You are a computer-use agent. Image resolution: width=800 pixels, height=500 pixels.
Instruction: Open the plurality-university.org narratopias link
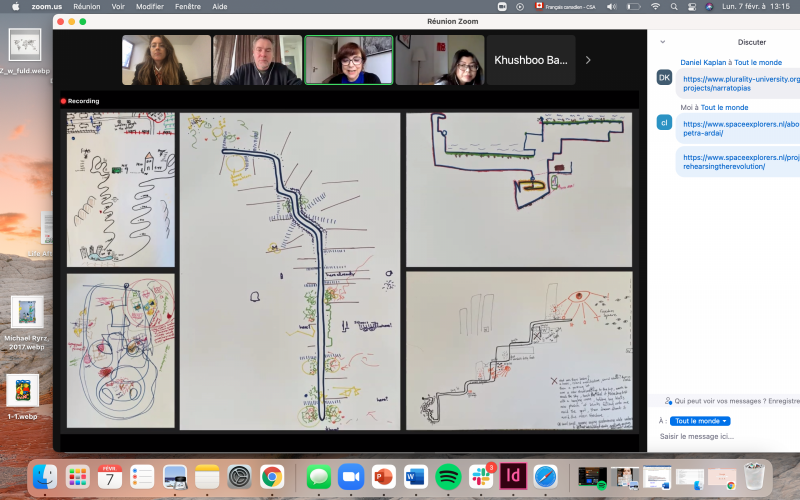[x=741, y=84]
